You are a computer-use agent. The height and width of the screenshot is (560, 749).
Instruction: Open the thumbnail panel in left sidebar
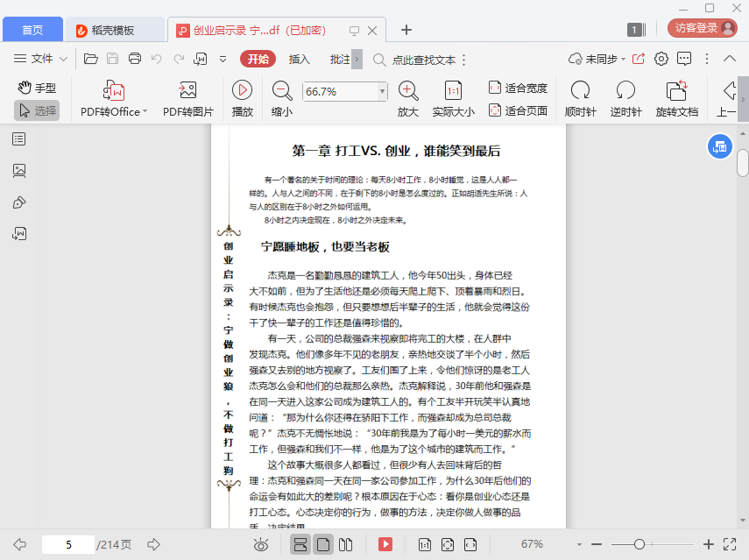point(19,171)
